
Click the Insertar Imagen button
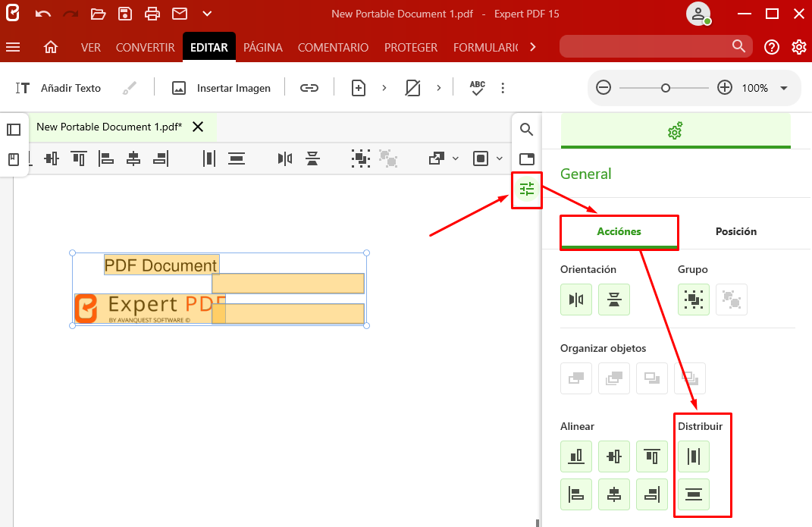[221, 88]
